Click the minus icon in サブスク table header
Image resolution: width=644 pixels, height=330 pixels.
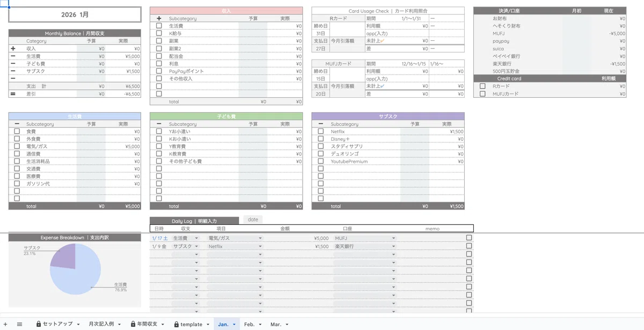[321, 124]
